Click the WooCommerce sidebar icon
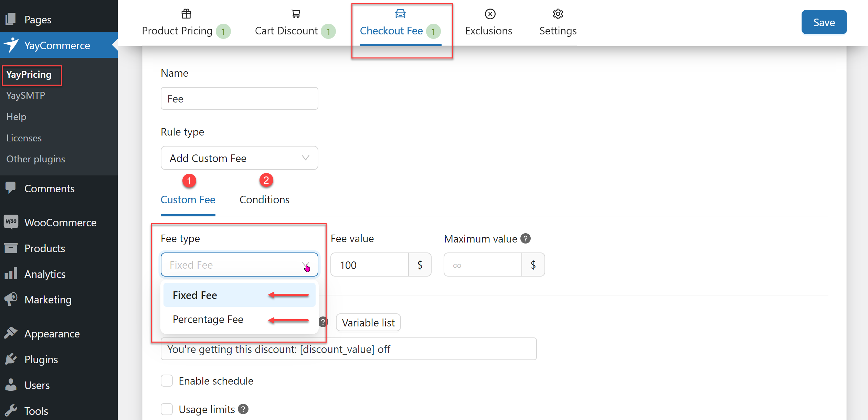The height and width of the screenshot is (420, 868). (11, 222)
